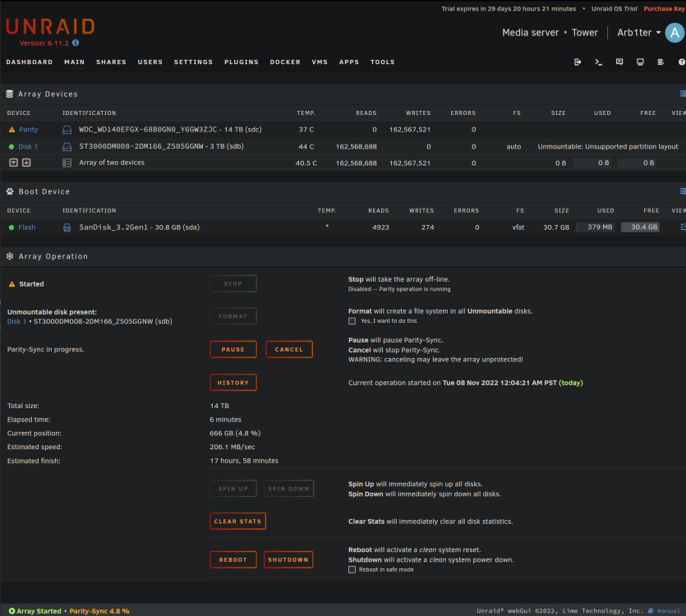Open the Arb1ter user dropdown

tap(638, 33)
